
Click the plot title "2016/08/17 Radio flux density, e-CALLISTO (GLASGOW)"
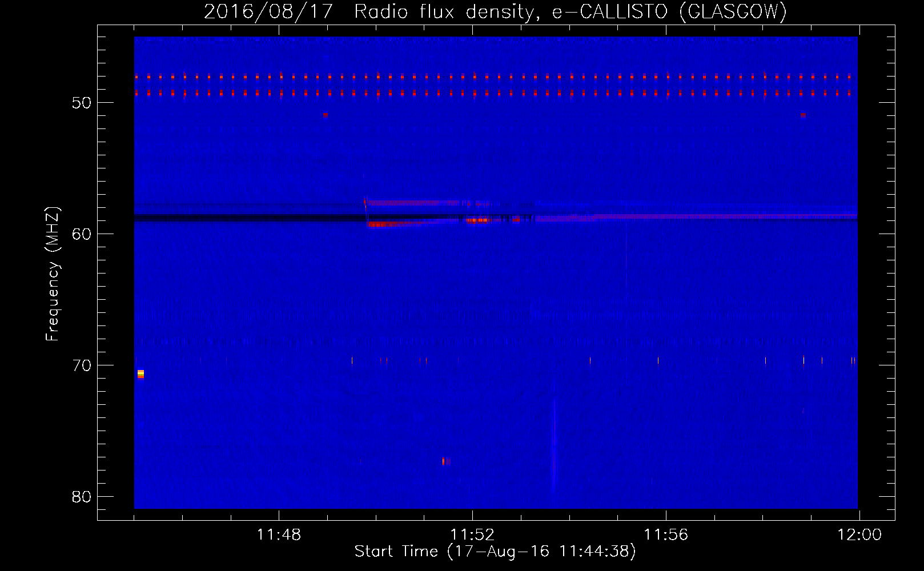tap(495, 11)
